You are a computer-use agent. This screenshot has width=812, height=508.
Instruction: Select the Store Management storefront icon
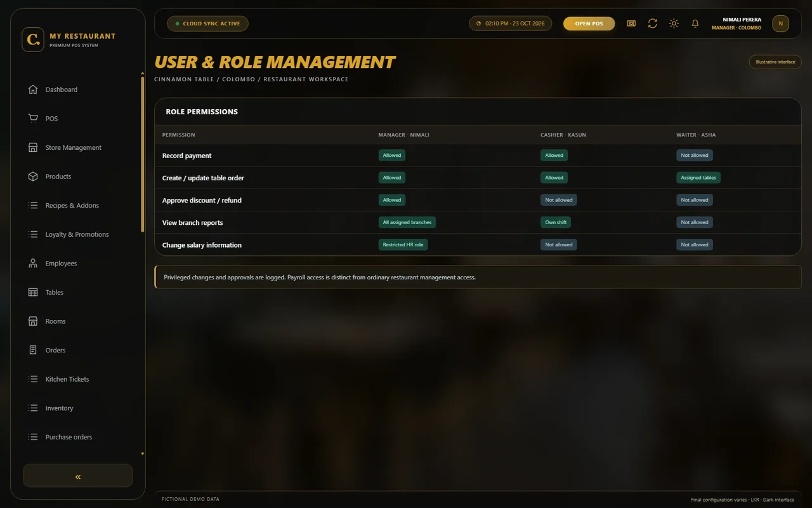coord(33,147)
